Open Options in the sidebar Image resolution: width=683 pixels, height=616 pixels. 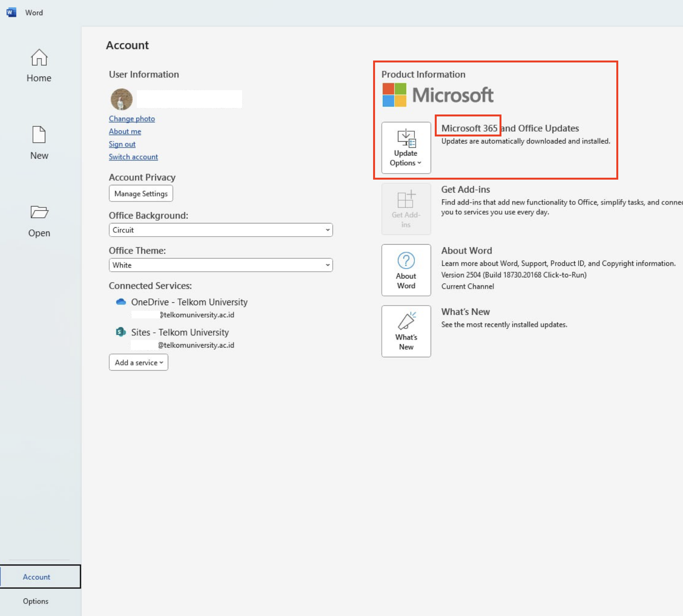pyautogui.click(x=35, y=601)
